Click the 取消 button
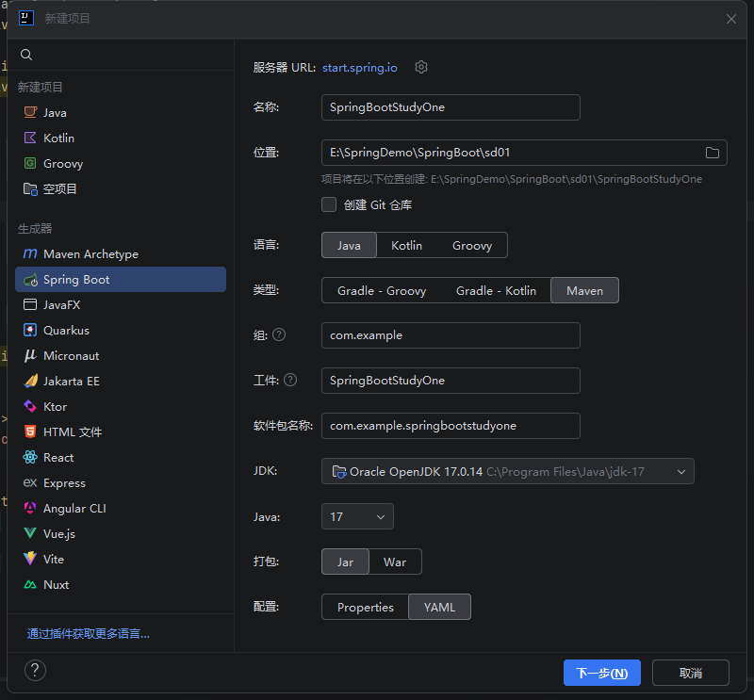754x700 pixels. [691, 673]
